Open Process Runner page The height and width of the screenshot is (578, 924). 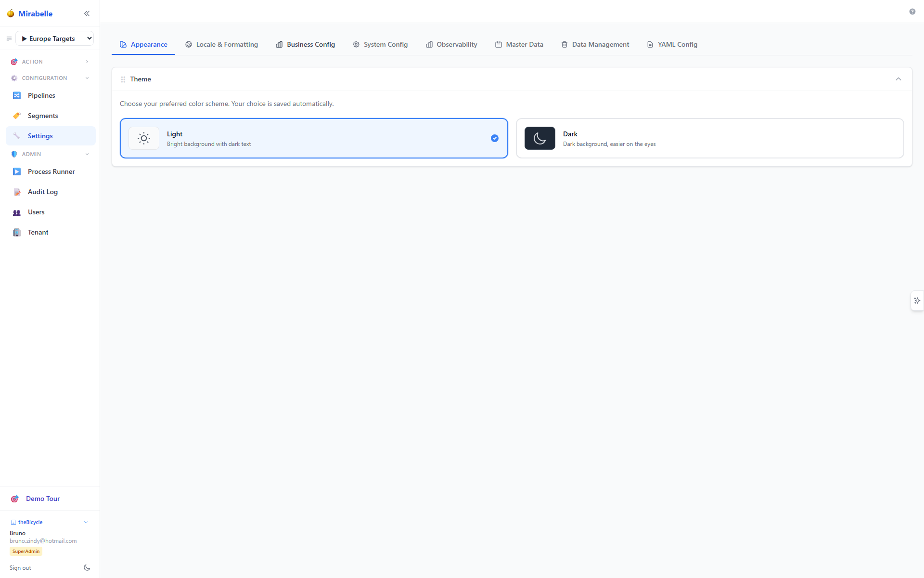51,171
